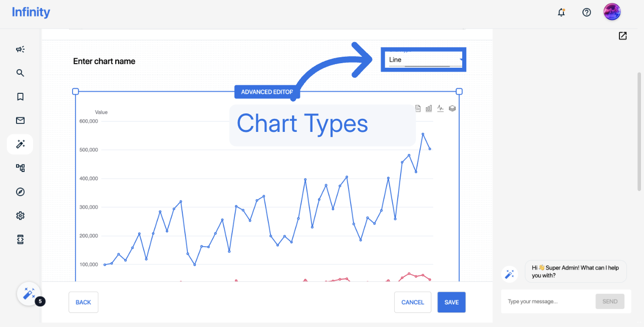Expand the Line chart type dropdown
644x327 pixels.
[425, 60]
